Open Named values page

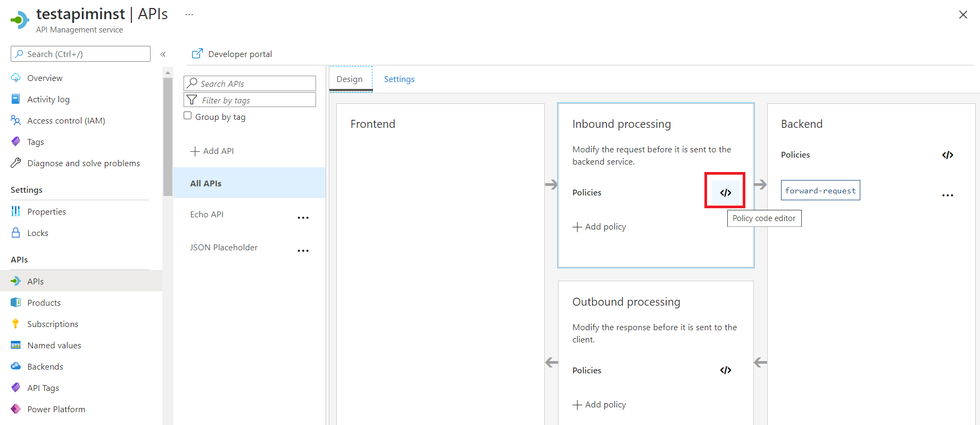click(54, 345)
